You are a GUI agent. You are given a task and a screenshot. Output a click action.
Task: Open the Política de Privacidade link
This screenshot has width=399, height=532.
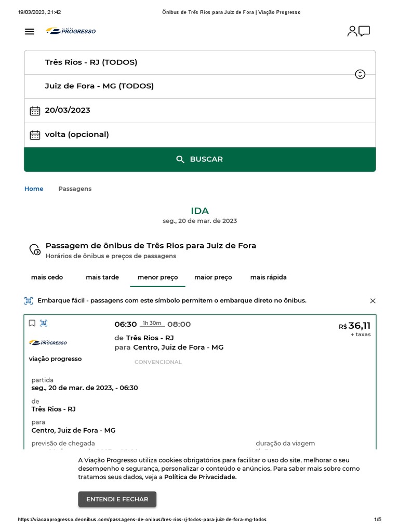pos(200,477)
